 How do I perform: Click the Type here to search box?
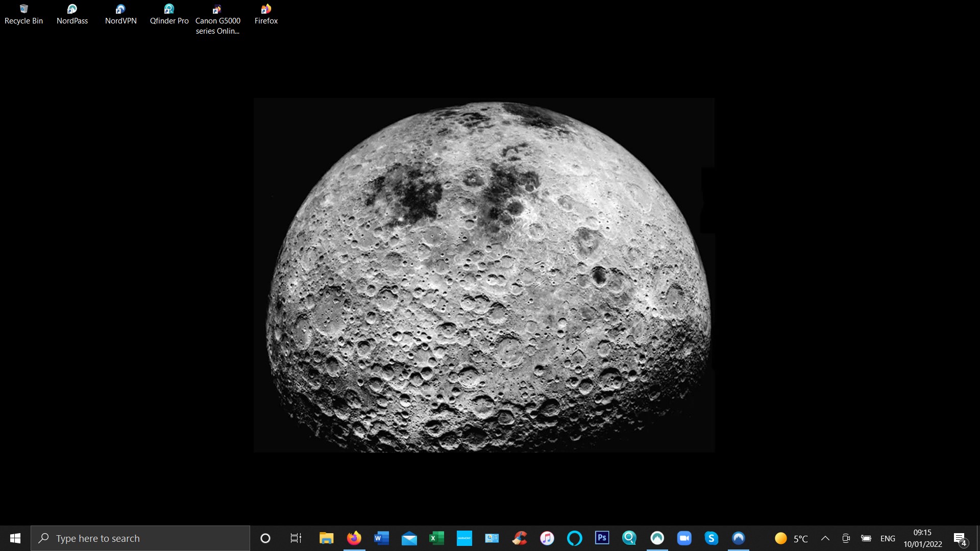(140, 538)
